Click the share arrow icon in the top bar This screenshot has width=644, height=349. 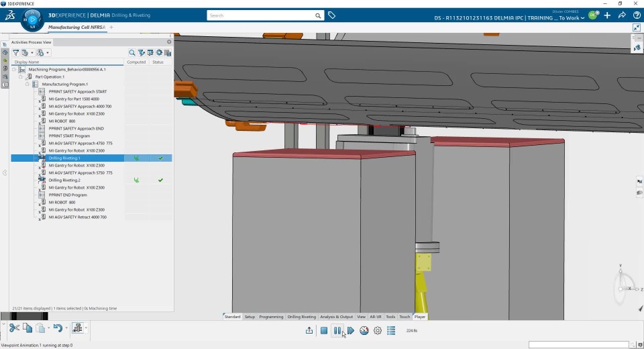tap(622, 15)
